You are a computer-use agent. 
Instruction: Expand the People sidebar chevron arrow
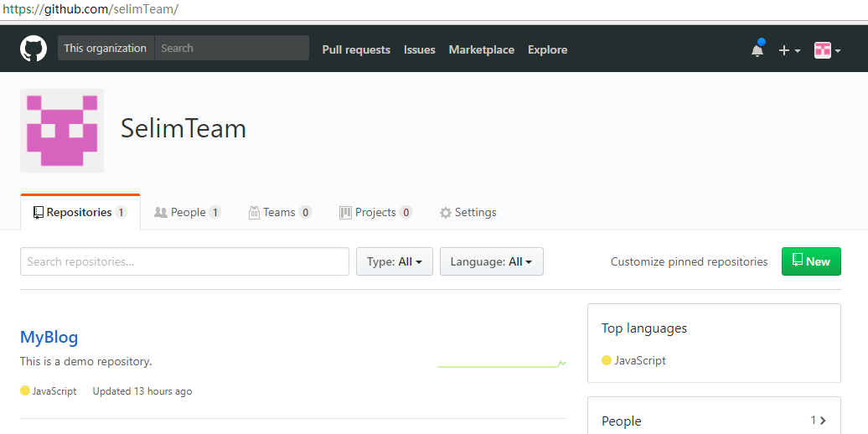[823, 421]
